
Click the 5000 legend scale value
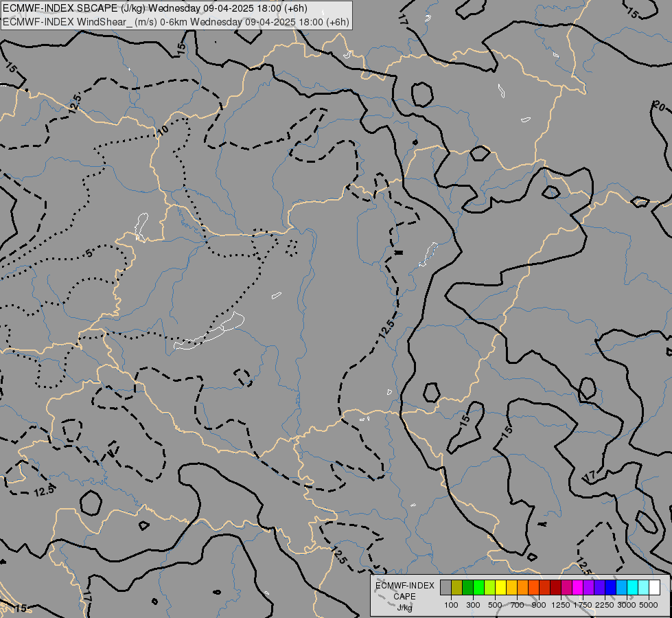(x=649, y=605)
